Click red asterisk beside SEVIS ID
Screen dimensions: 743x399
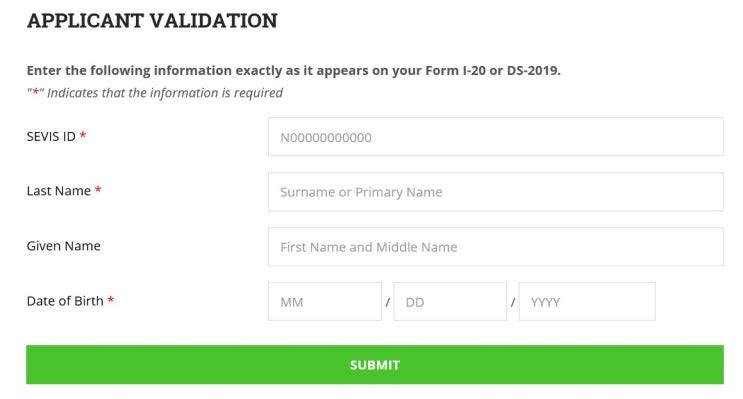(x=83, y=135)
